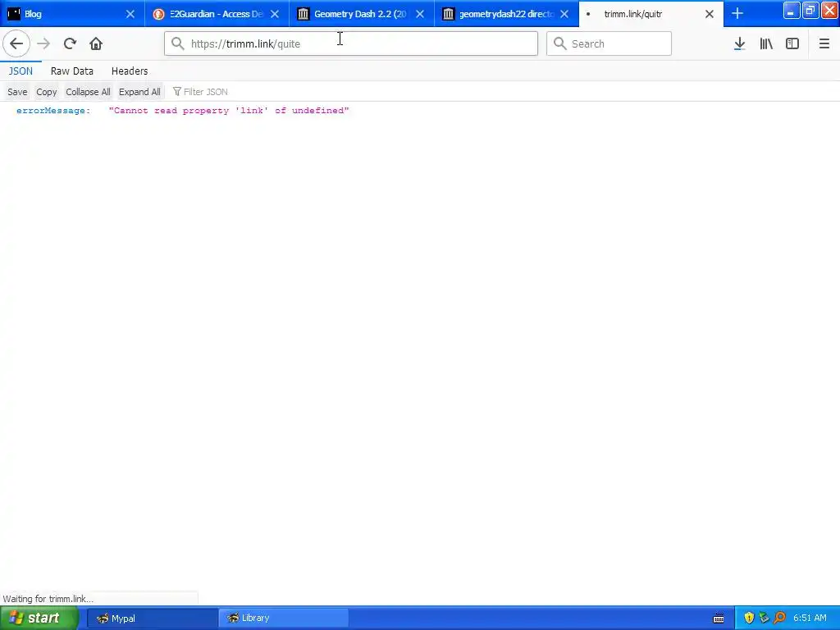The height and width of the screenshot is (630, 840).
Task: Click the magnifier tray icon
Action: click(x=780, y=618)
